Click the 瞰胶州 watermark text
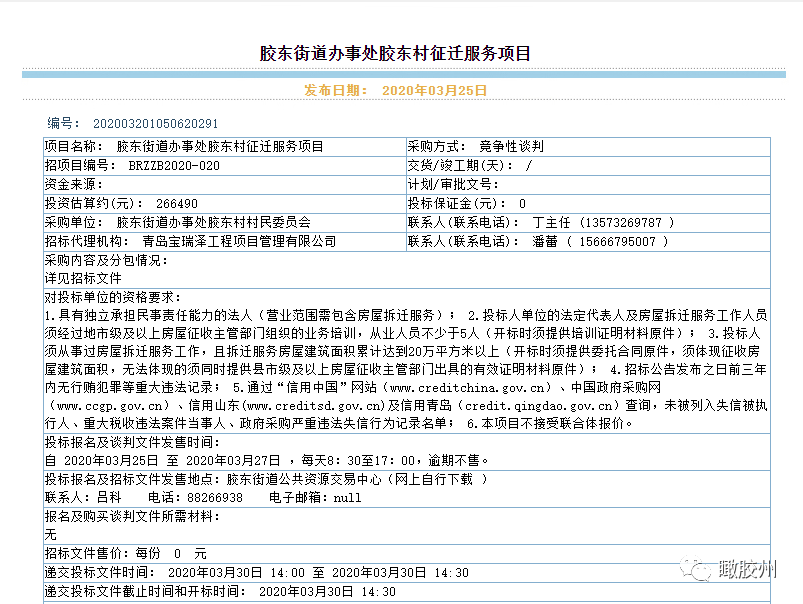Screen dimensions: 803x604 747,570
